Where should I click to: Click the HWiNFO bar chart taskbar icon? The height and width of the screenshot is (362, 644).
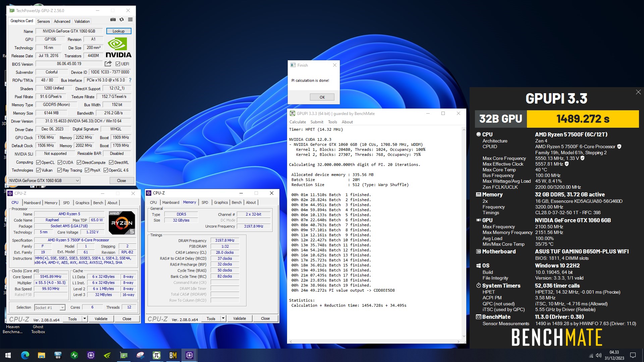coord(58,355)
